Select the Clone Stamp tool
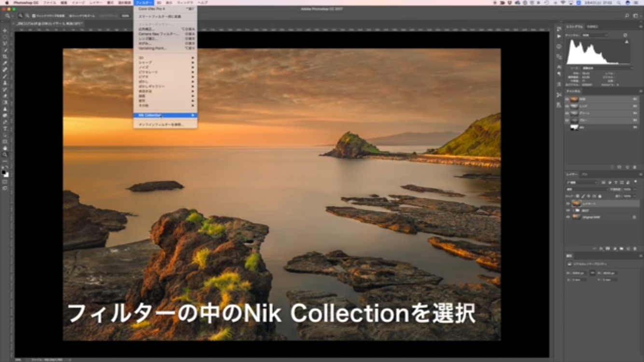644x362 pixels. [5, 83]
